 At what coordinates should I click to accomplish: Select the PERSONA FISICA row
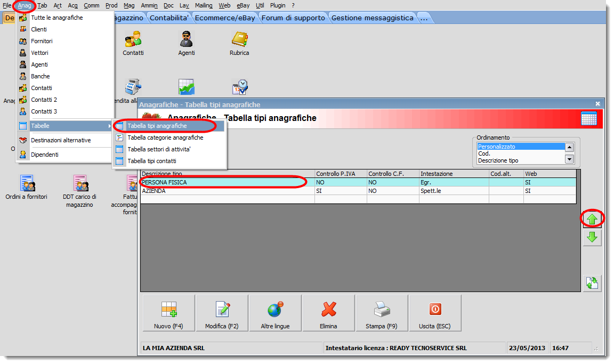[x=358, y=182]
